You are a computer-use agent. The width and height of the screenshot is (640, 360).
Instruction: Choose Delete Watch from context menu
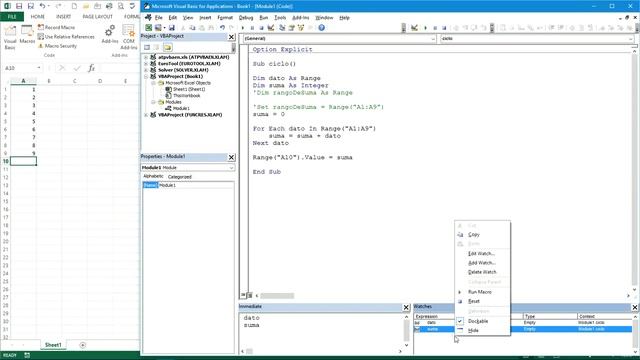click(x=482, y=272)
